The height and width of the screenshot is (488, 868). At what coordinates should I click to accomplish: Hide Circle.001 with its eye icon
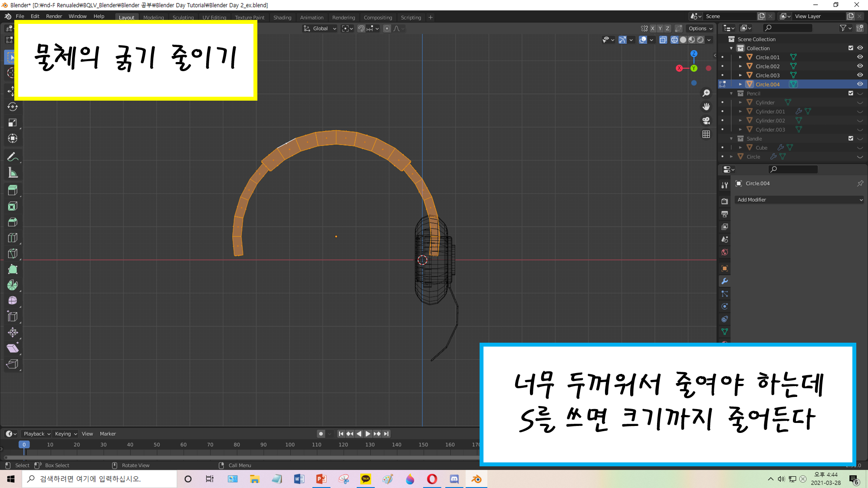(x=860, y=57)
